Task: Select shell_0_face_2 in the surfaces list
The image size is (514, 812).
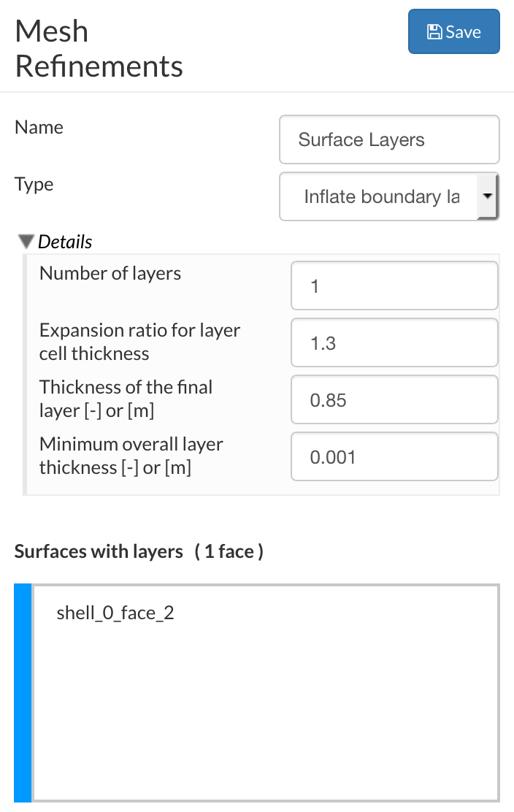Action: (115, 613)
